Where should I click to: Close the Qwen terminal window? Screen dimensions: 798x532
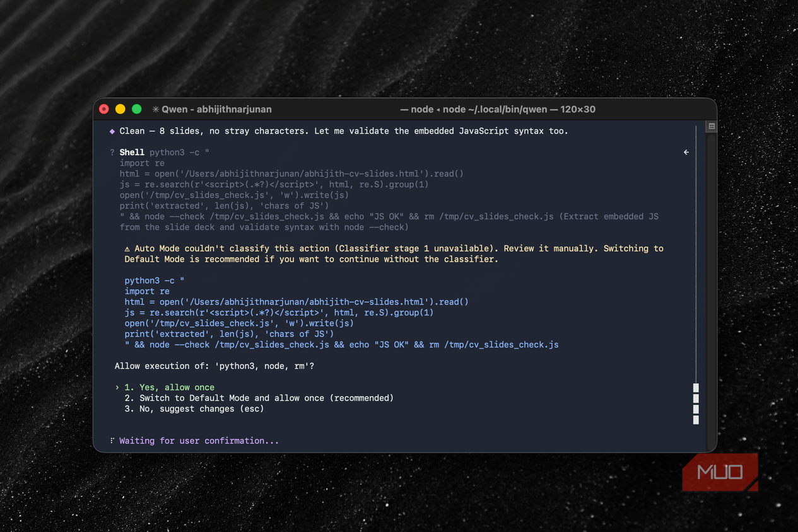[105, 109]
